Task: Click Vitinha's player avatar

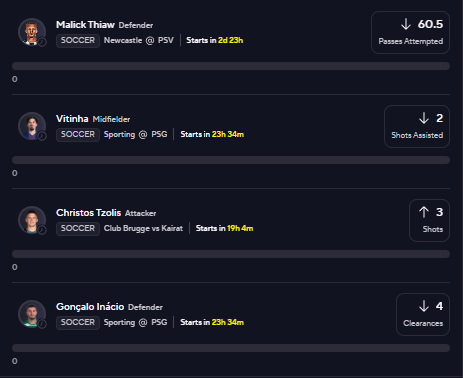Action: point(32,126)
